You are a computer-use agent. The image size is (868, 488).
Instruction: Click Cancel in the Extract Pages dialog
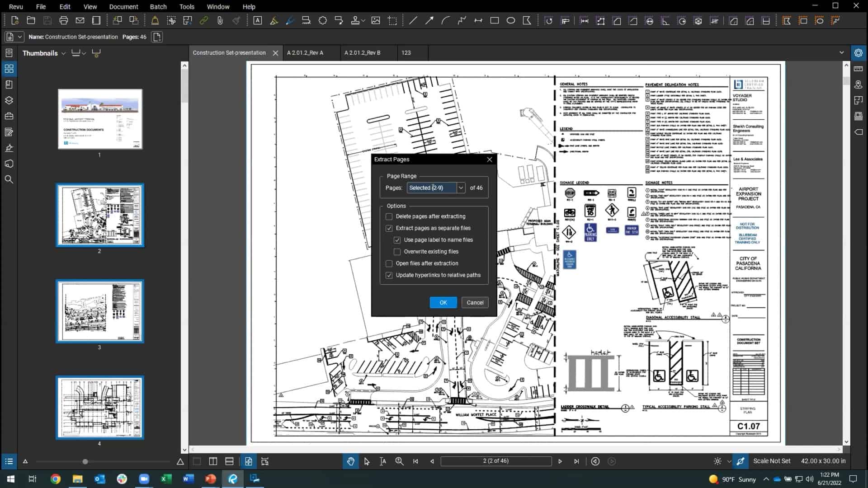[475, 303]
